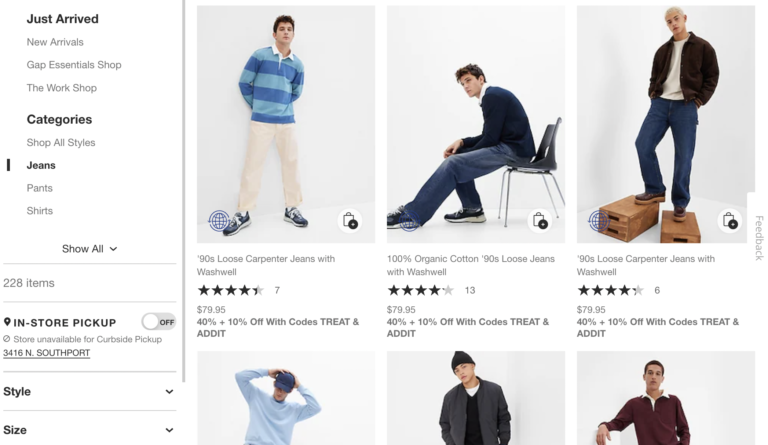Image resolution: width=768 pixels, height=445 pixels.
Task: Click the 3416 N. Southport store link
Action: (x=46, y=353)
